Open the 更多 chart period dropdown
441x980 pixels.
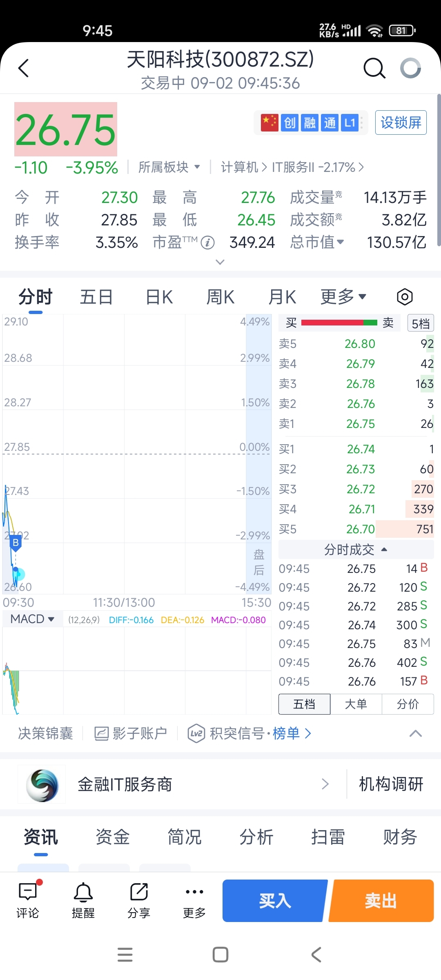click(343, 297)
